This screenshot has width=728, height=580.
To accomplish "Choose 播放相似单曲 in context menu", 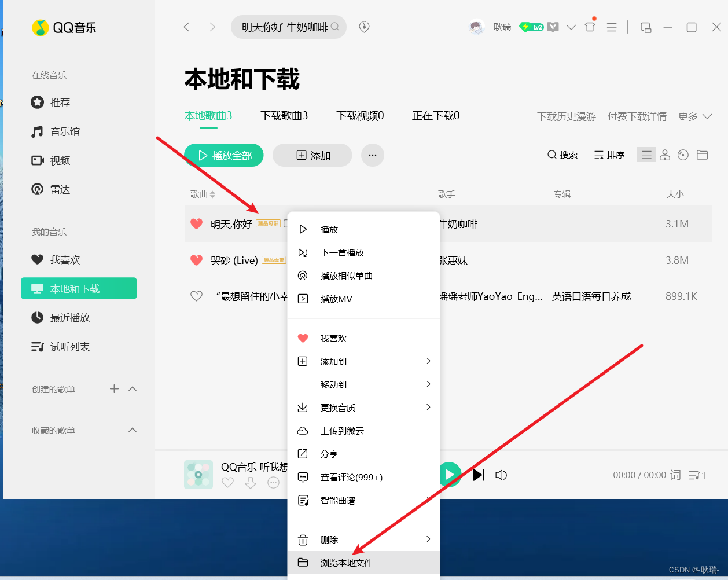I will [x=364, y=276].
